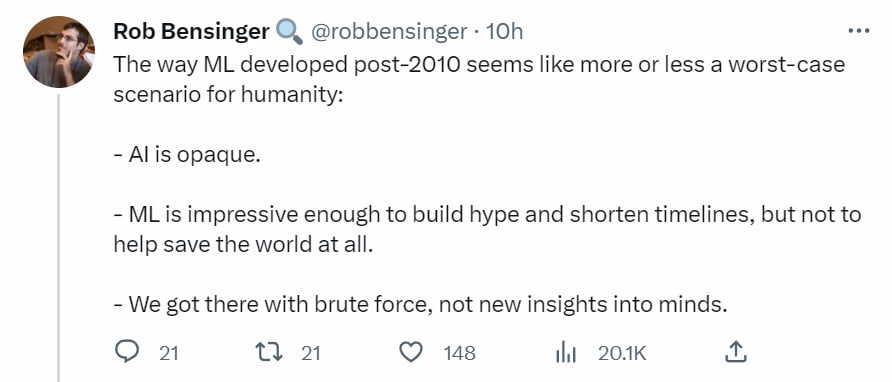This screenshot has width=892, height=382.
Task: Click the 20.1K views count
Action: [x=622, y=354]
